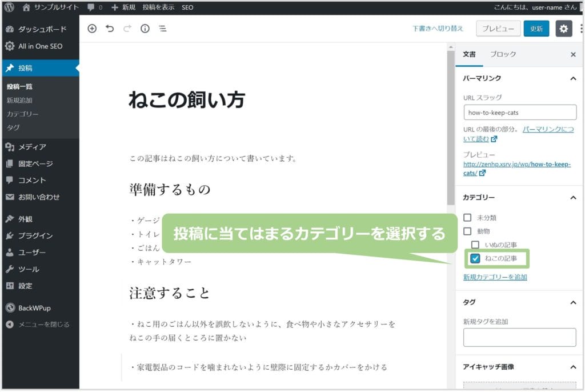Image resolution: width=585 pixels, height=392 pixels.
Task: Collapse the タグ panel
Action: (x=573, y=302)
